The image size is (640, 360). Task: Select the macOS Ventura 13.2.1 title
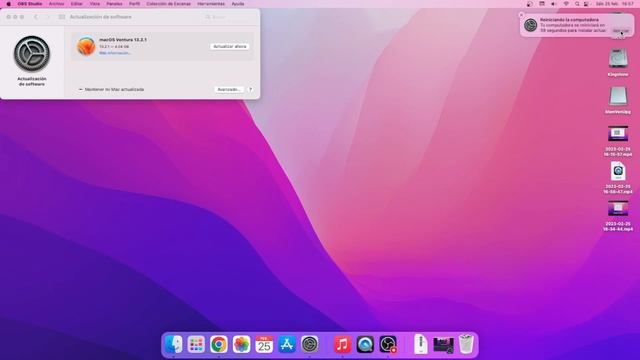coord(123,40)
